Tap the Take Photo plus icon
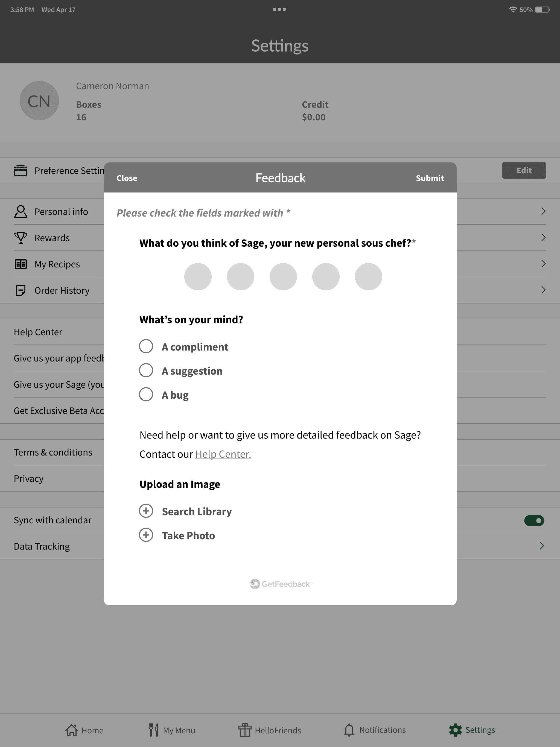 (146, 535)
